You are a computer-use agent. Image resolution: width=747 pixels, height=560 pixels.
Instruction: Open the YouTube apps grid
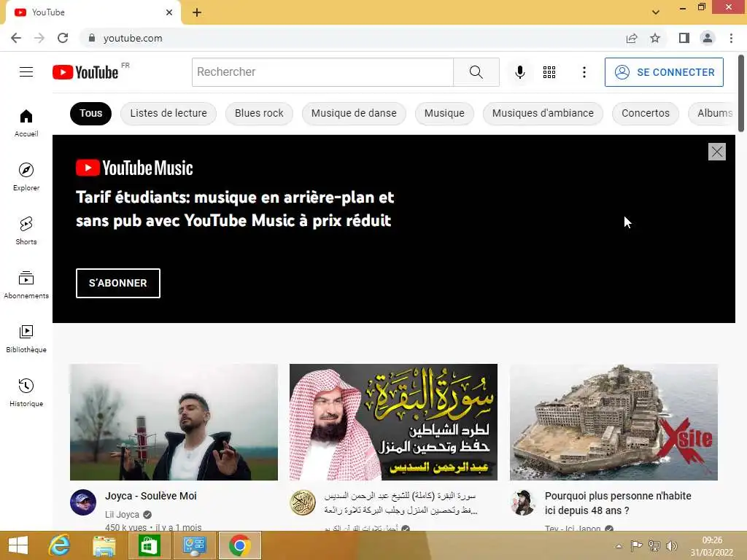coord(549,72)
